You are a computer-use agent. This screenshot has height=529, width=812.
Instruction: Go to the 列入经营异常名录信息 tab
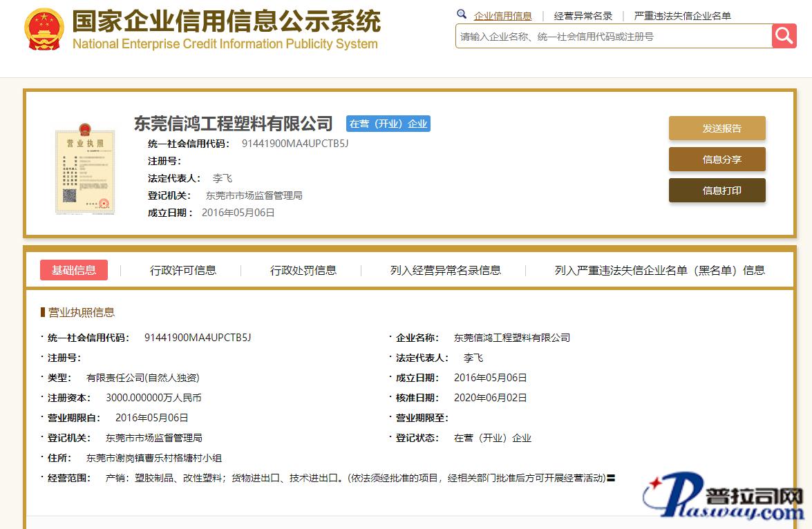pyautogui.click(x=446, y=271)
